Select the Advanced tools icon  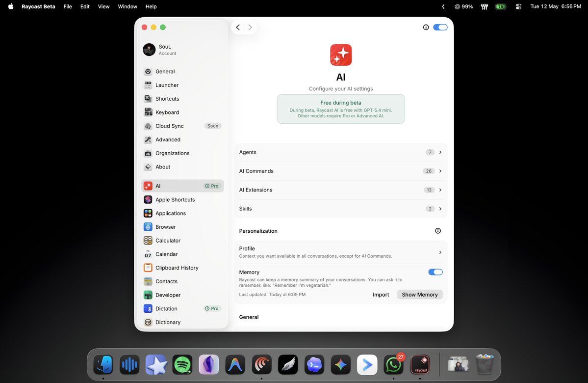coord(148,139)
